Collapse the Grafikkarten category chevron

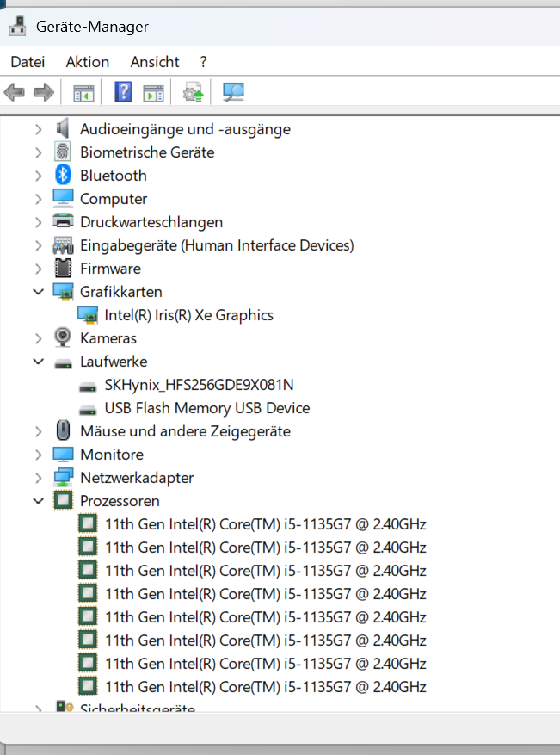tap(39, 291)
